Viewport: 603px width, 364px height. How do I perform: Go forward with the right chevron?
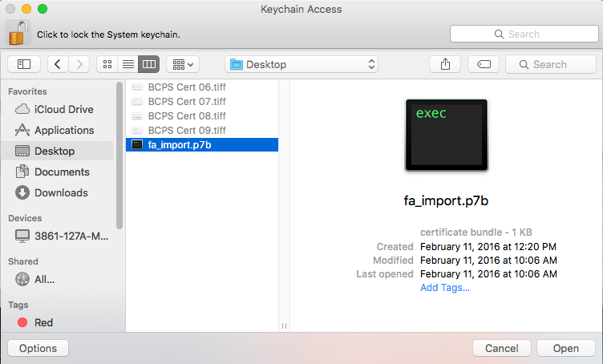pyautogui.click(x=79, y=64)
